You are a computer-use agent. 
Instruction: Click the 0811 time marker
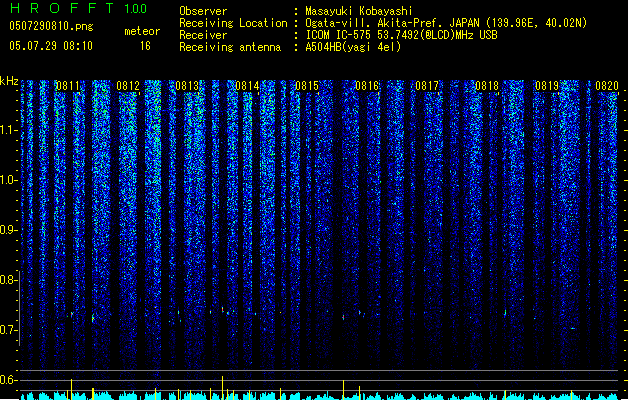(67, 86)
